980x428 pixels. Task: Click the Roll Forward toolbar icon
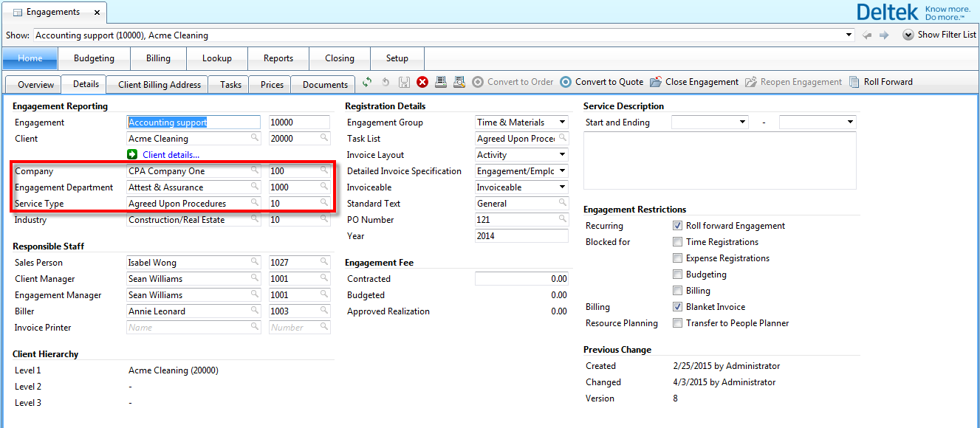point(854,82)
